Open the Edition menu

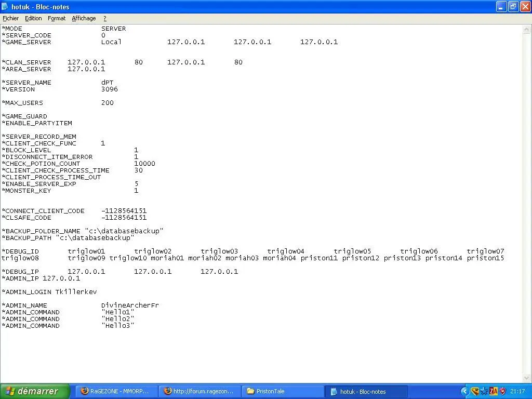click(33, 18)
